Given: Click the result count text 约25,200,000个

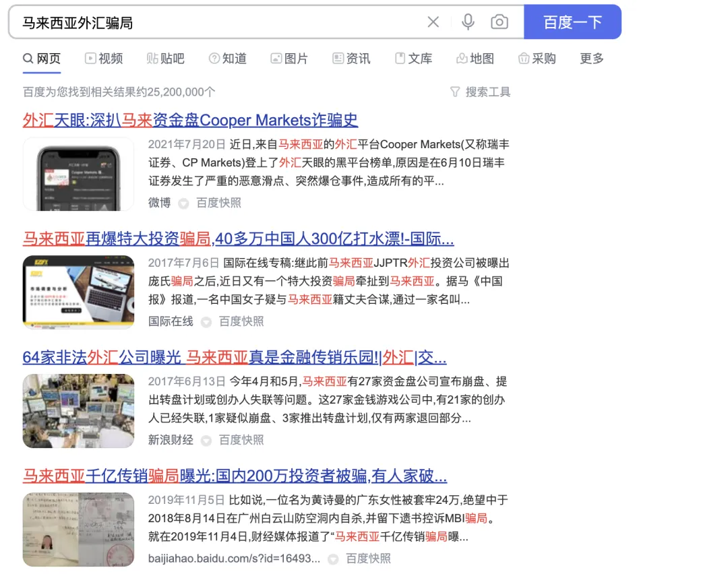Looking at the screenshot, I should pyautogui.click(x=175, y=92).
